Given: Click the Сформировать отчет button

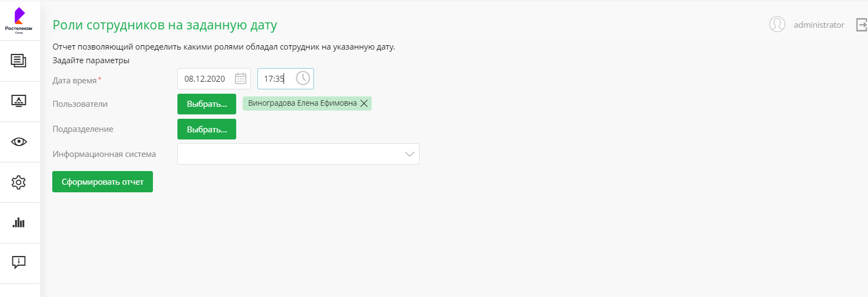Looking at the screenshot, I should click(x=102, y=182).
